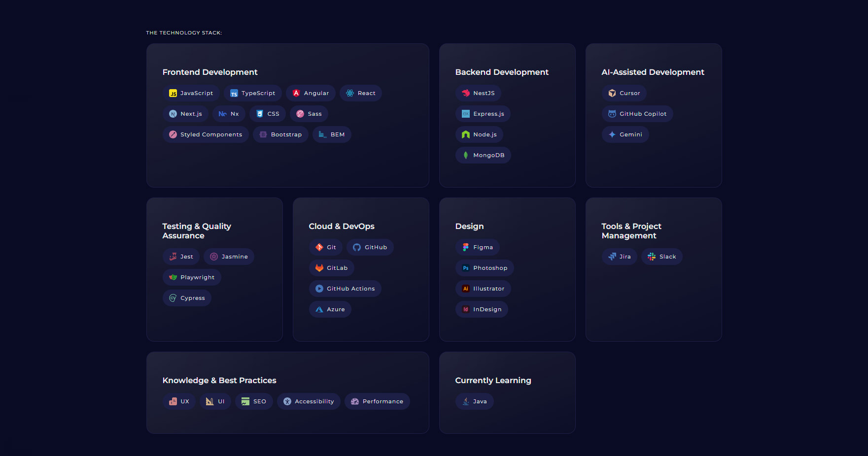Click the Angular logo icon
This screenshot has height=456, width=868.
pos(296,93)
